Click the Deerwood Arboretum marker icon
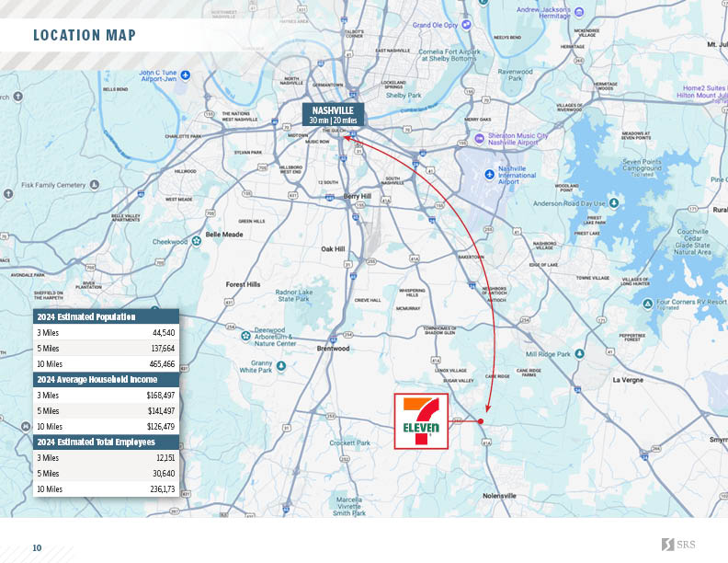 (245, 336)
